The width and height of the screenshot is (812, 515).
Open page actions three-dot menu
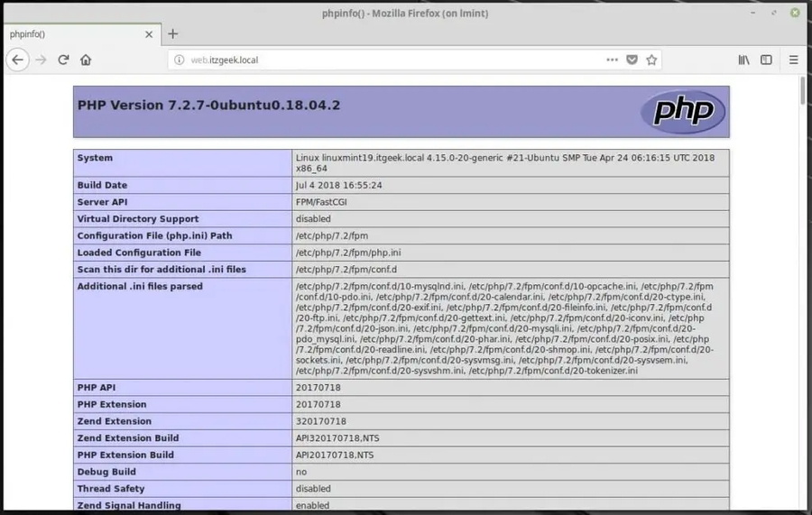point(612,60)
